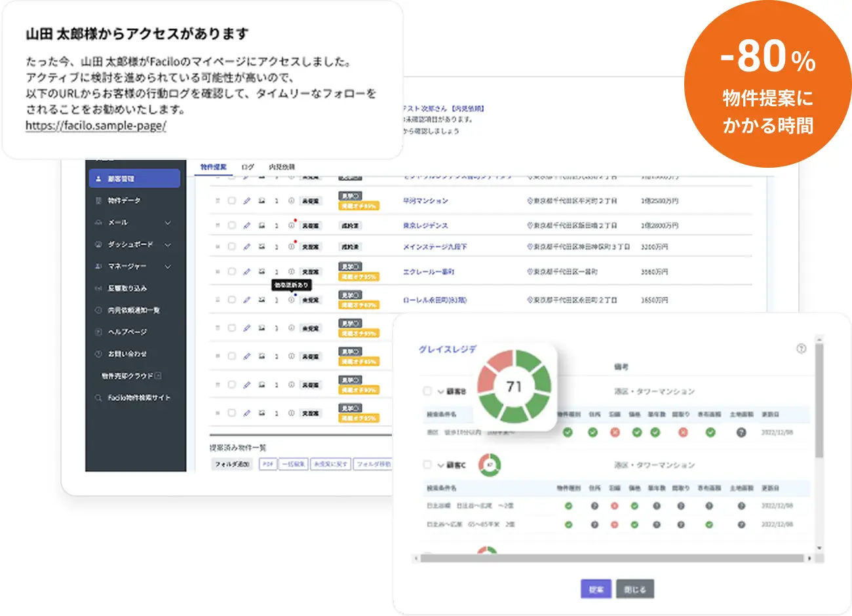Click the horizontal scrollbar in the matching popup

tap(612, 558)
